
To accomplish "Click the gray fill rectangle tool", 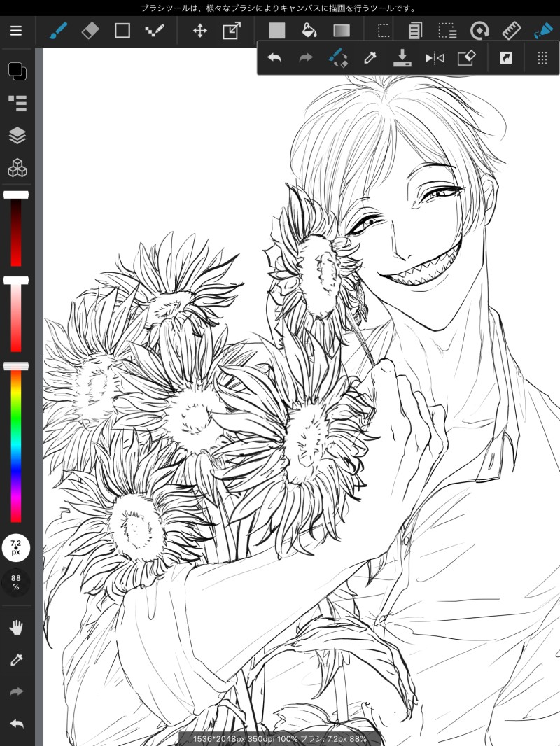I will pyautogui.click(x=277, y=31).
